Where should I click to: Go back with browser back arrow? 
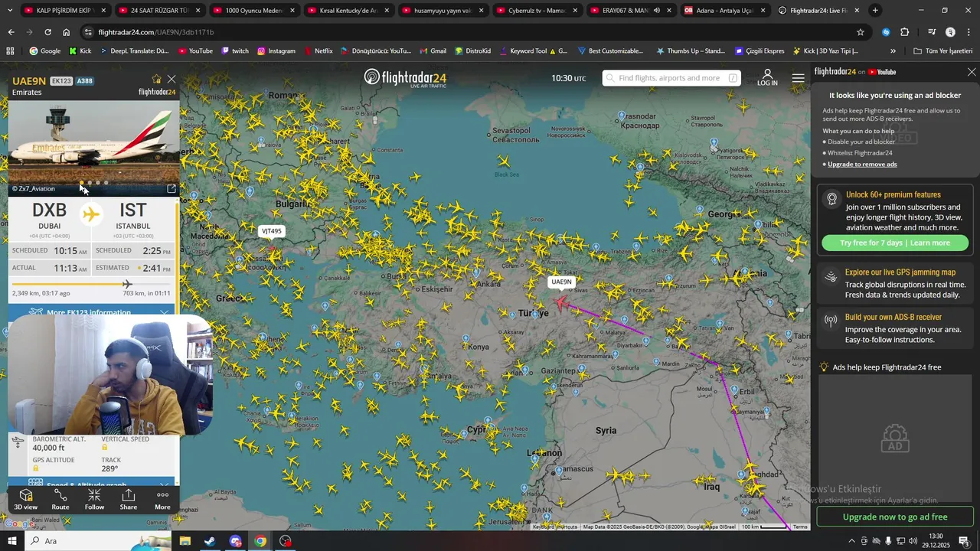11,32
